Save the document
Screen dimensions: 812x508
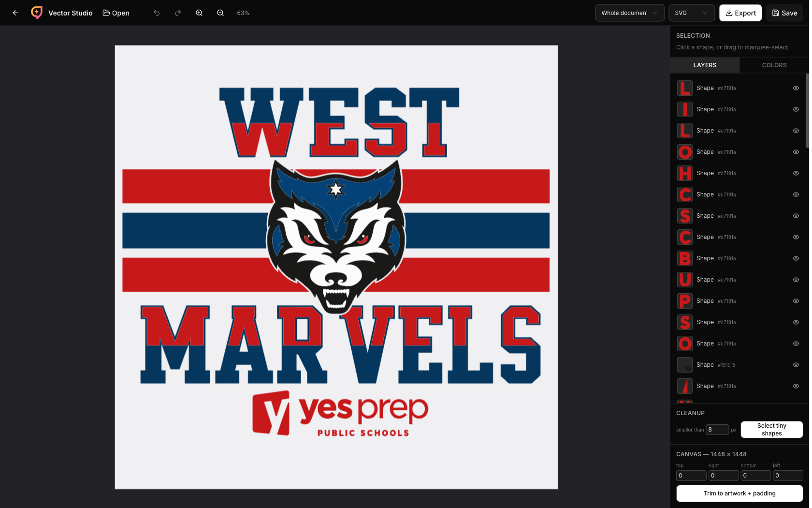pyautogui.click(x=784, y=13)
